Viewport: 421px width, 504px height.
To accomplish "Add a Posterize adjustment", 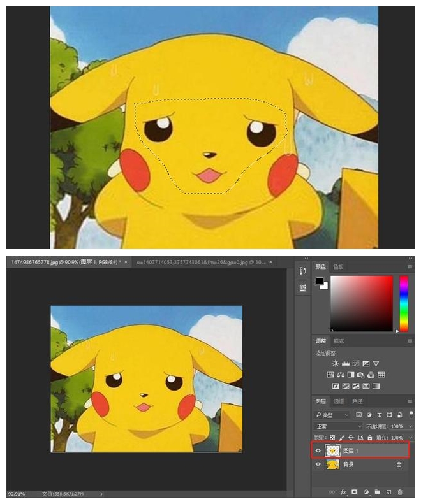I will coord(346,386).
